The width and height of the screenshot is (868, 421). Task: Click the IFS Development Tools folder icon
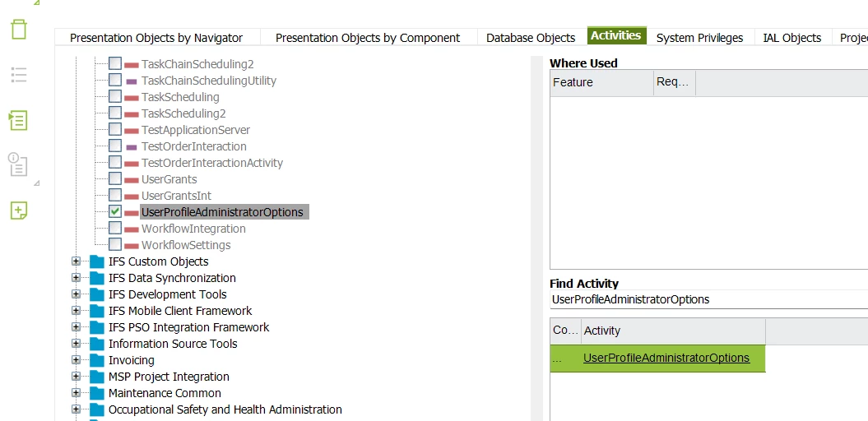[98, 294]
